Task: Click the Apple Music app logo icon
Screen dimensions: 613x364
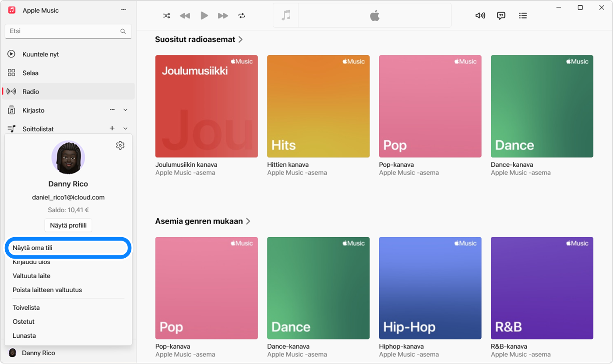Action: coord(12,10)
